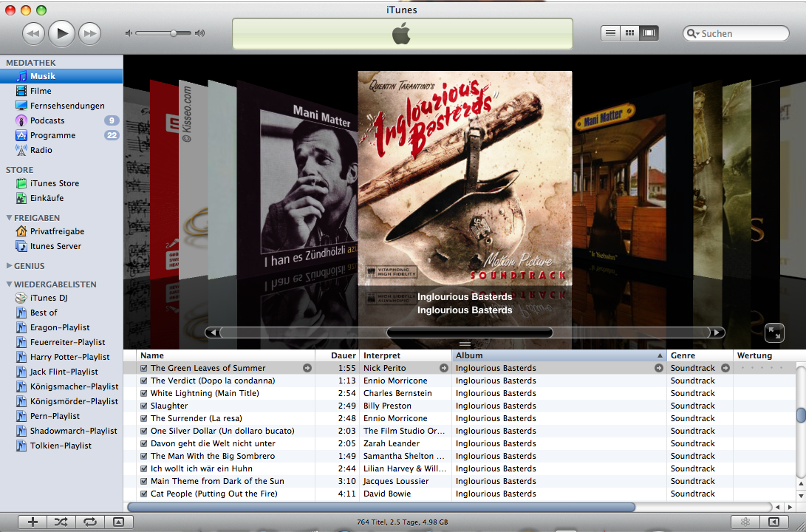Viewport: 806px width, 532px height.
Task: Open the Genius atom button
Action: (745, 522)
